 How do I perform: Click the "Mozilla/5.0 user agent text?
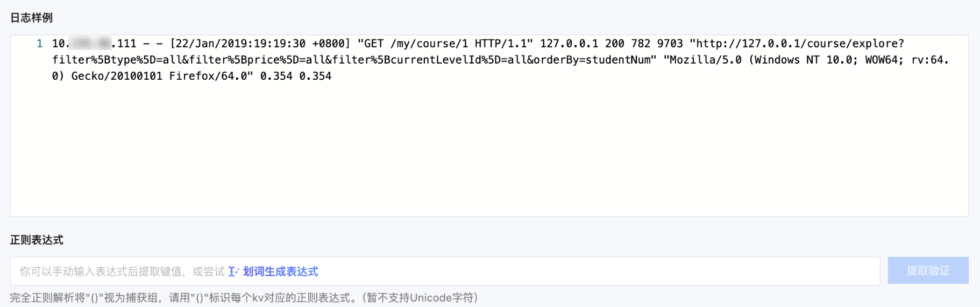702,60
